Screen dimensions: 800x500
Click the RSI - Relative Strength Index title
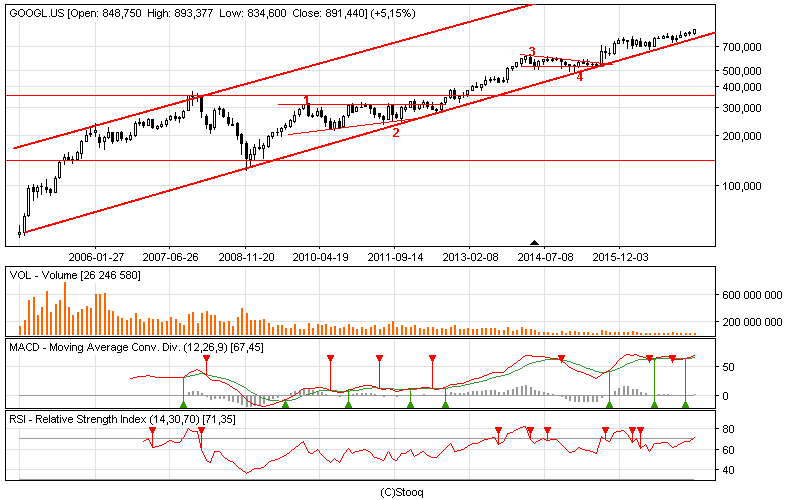click(x=122, y=419)
